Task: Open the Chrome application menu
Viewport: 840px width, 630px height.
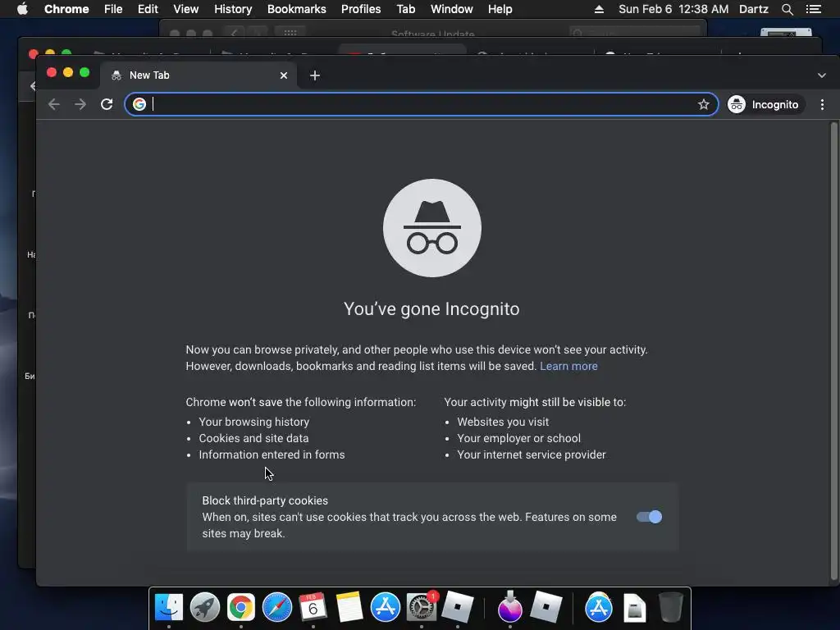Action: click(x=66, y=9)
